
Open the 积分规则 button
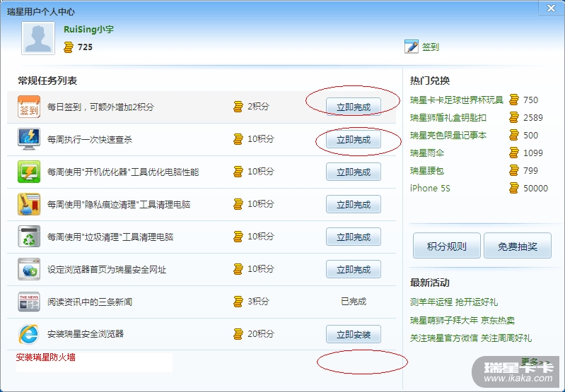click(447, 246)
